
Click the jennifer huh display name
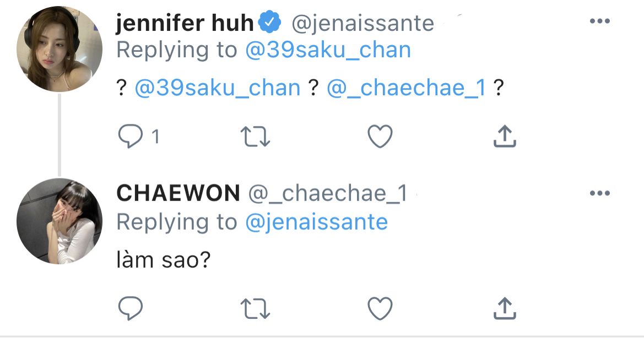pos(185,23)
